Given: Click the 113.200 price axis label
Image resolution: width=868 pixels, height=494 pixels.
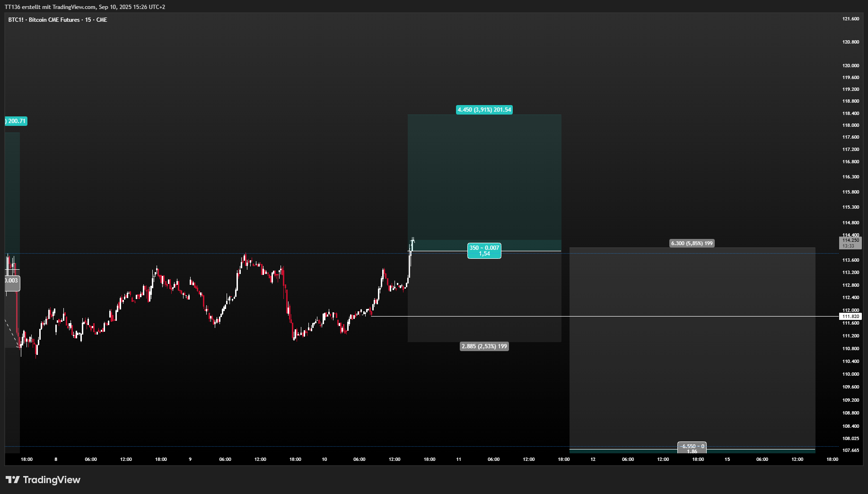Looking at the screenshot, I should point(850,273).
